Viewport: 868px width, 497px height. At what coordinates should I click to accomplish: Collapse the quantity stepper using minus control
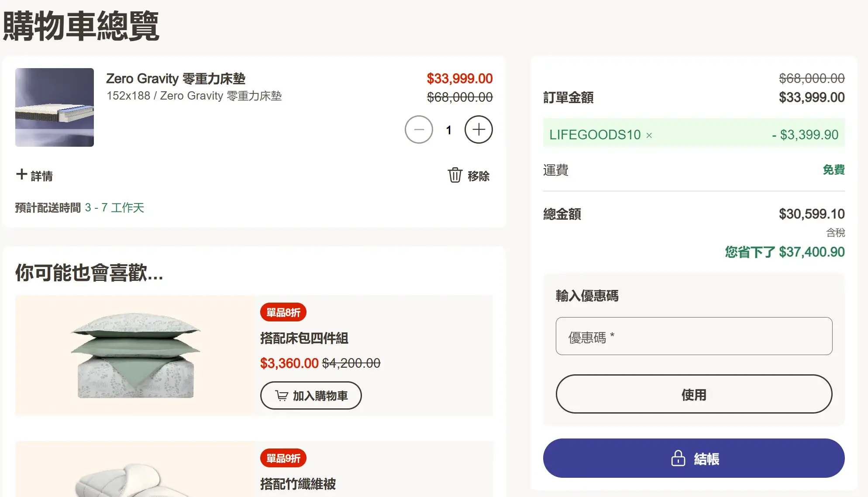click(418, 129)
